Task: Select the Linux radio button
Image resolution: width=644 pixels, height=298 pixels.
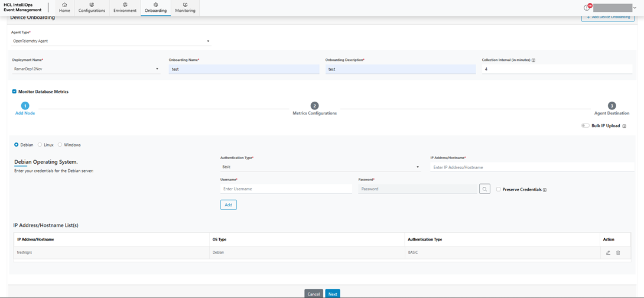Action: [40, 145]
